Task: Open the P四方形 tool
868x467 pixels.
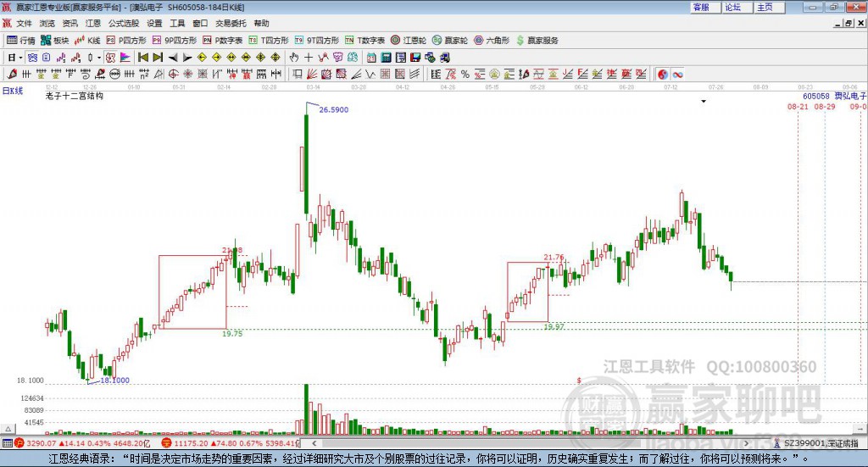Action: click(x=126, y=41)
